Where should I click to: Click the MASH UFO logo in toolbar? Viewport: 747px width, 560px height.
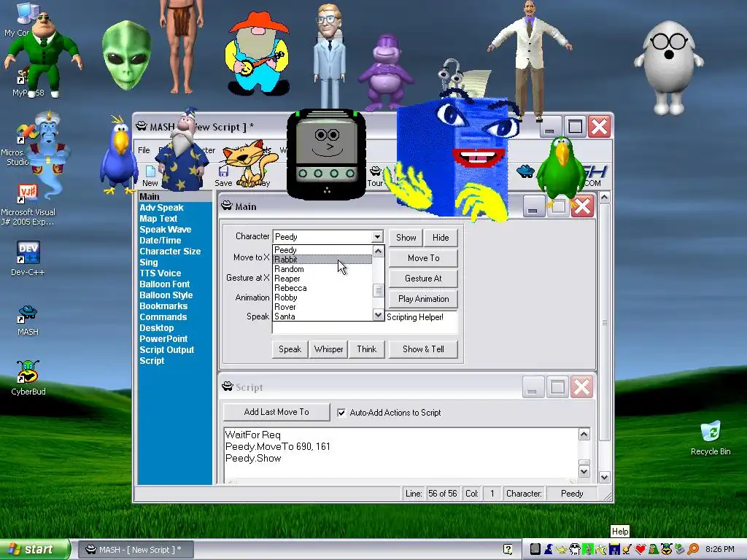click(x=525, y=171)
